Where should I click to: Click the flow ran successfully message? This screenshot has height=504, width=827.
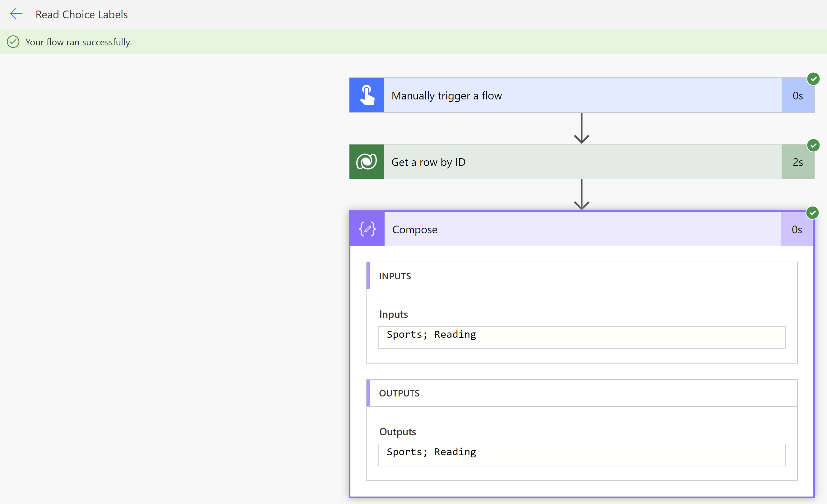click(79, 42)
